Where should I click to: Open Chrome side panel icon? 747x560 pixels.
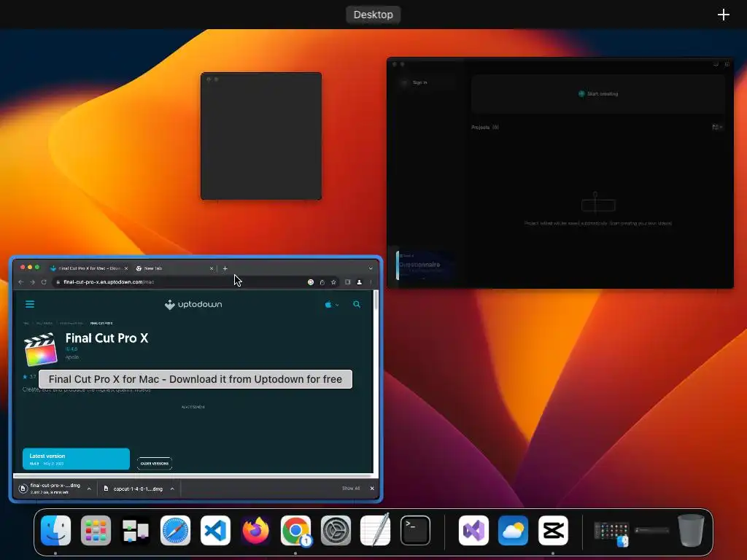[x=348, y=282]
